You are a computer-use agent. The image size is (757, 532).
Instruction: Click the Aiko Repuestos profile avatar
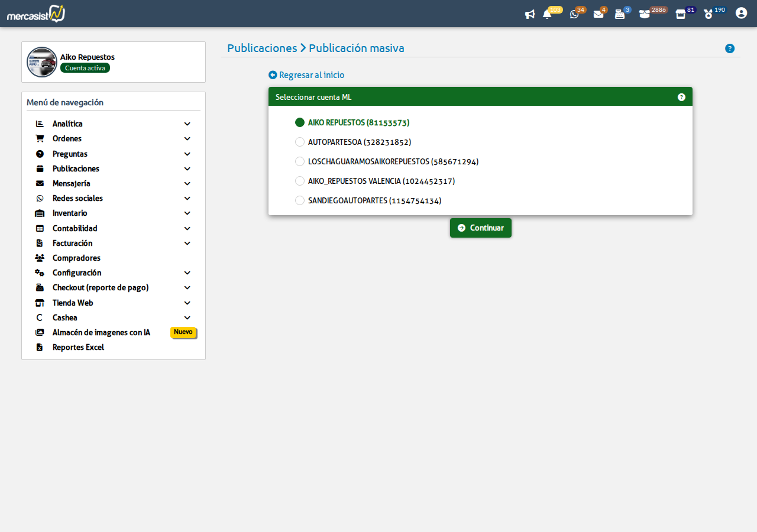click(42, 62)
